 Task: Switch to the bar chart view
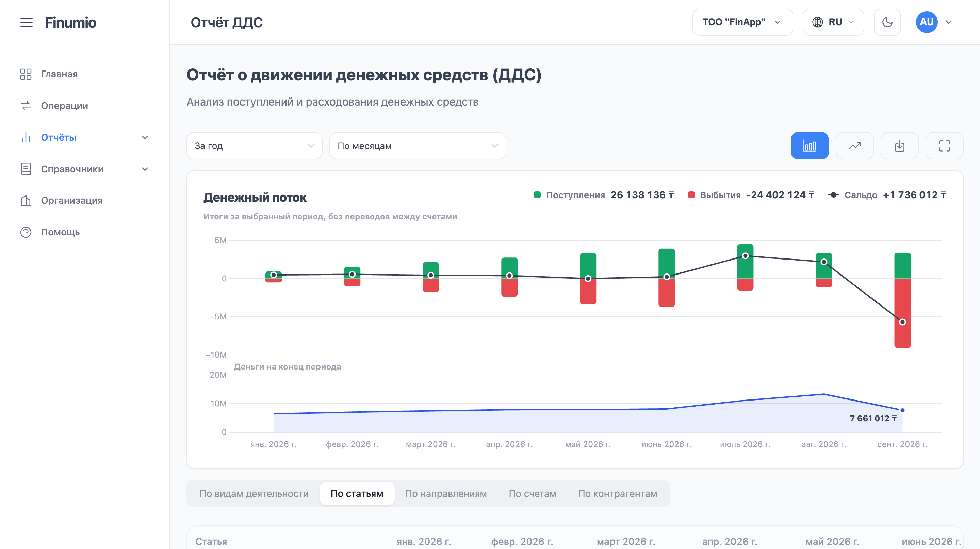(x=810, y=146)
